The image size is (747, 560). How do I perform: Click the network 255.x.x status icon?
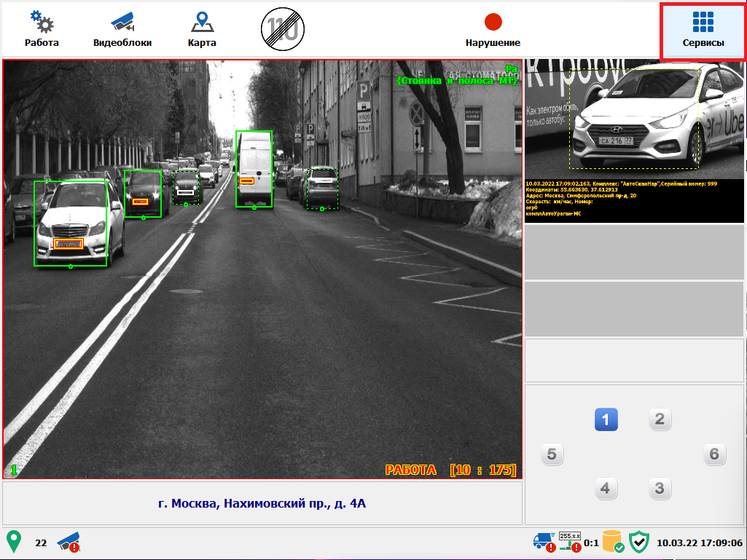coord(570,542)
